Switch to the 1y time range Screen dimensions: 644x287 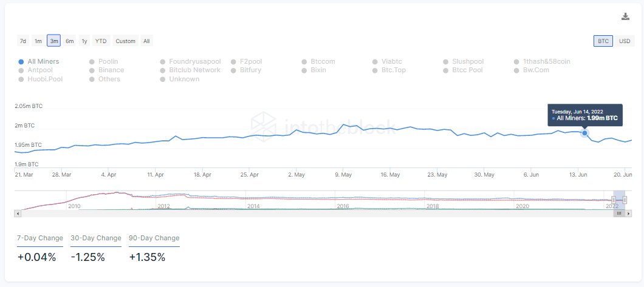pos(84,41)
